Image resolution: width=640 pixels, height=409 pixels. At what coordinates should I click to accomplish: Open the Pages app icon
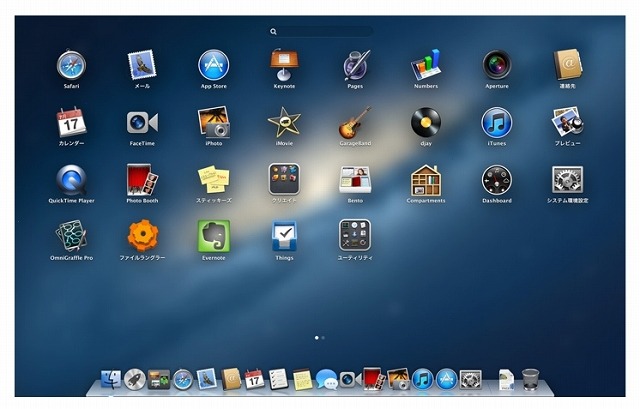355,65
